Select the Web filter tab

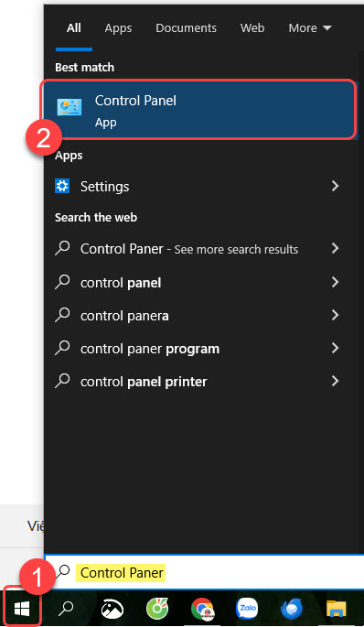[252, 28]
